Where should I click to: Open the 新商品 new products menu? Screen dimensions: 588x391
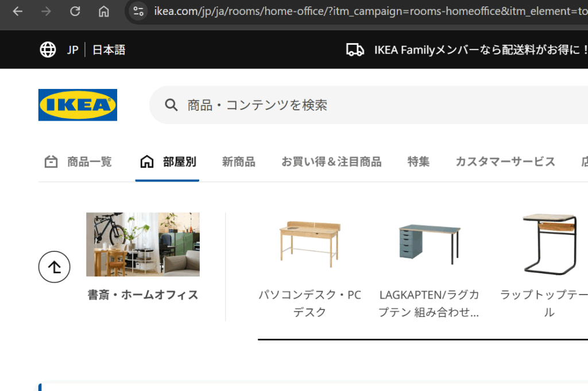tap(238, 162)
